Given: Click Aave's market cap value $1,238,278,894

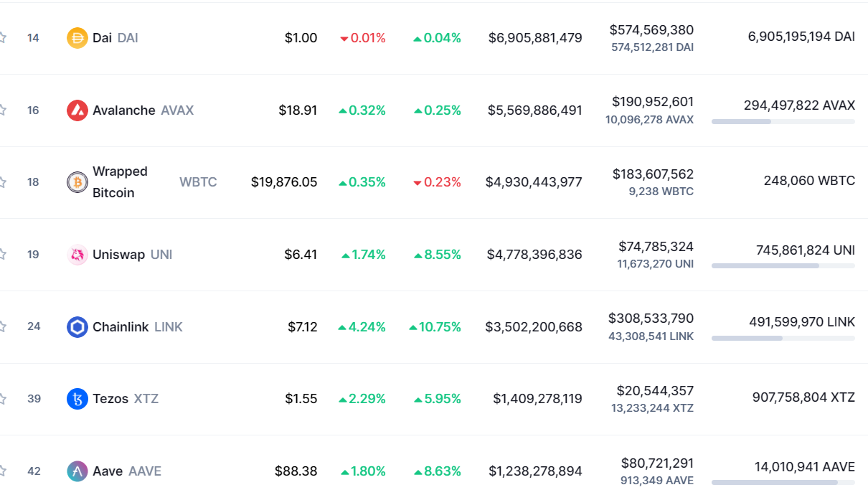Looking at the screenshot, I should tap(535, 471).
